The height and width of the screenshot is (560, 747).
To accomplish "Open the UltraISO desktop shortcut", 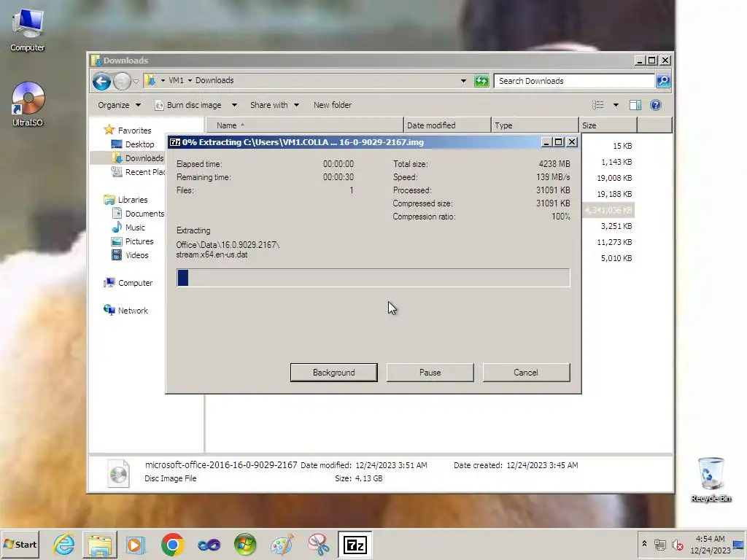I will [x=28, y=104].
